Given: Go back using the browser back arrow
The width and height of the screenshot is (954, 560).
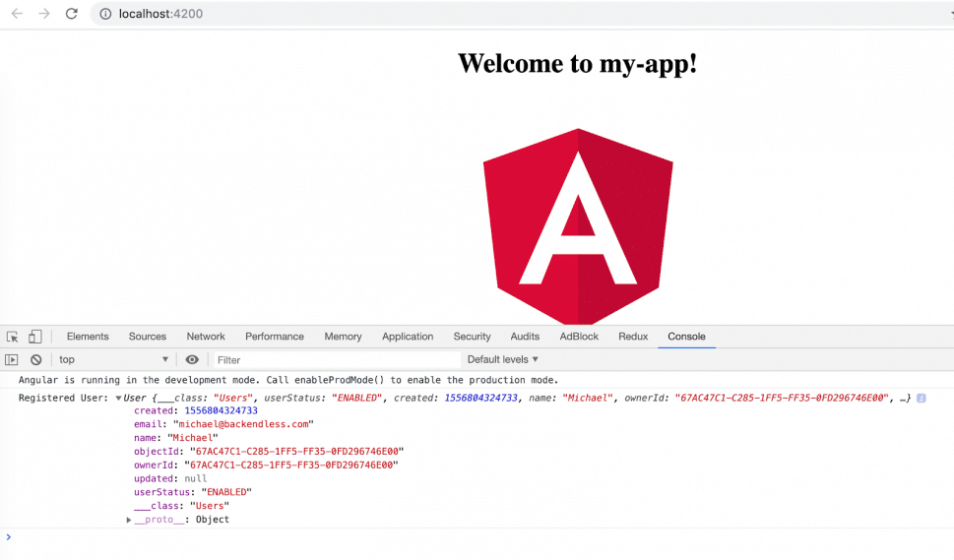Looking at the screenshot, I should [17, 14].
